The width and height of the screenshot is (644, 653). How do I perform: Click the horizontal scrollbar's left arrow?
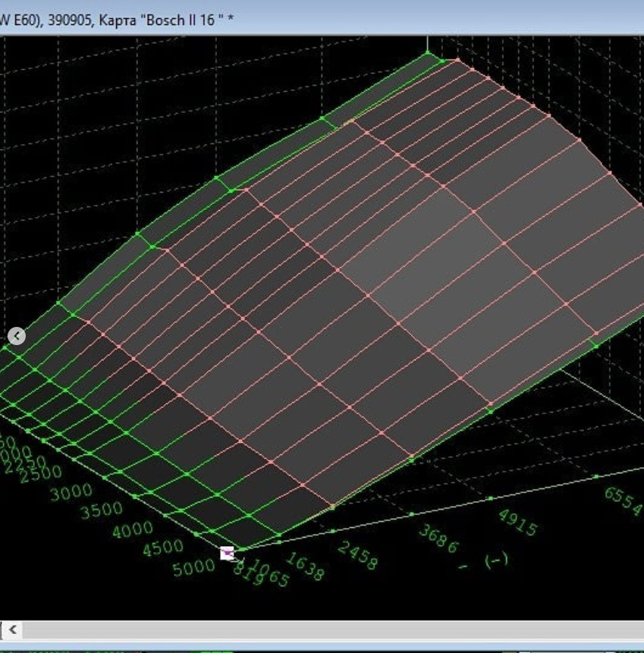click(x=13, y=629)
